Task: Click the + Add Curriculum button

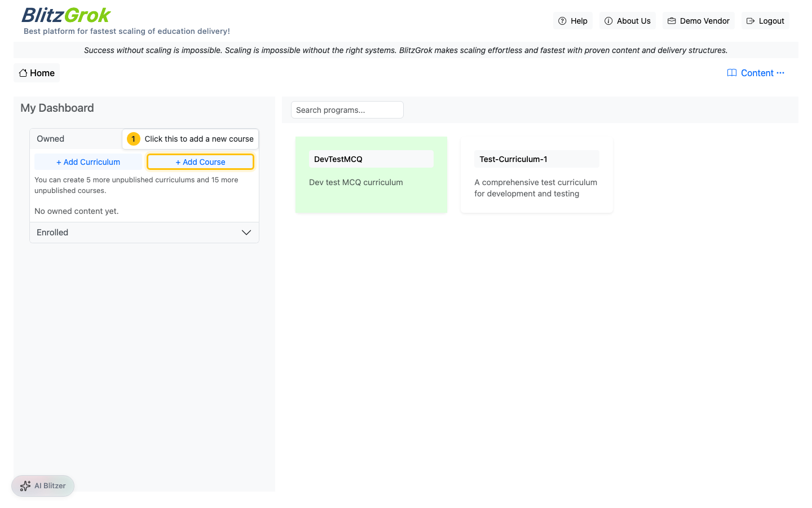Action: 88,161
